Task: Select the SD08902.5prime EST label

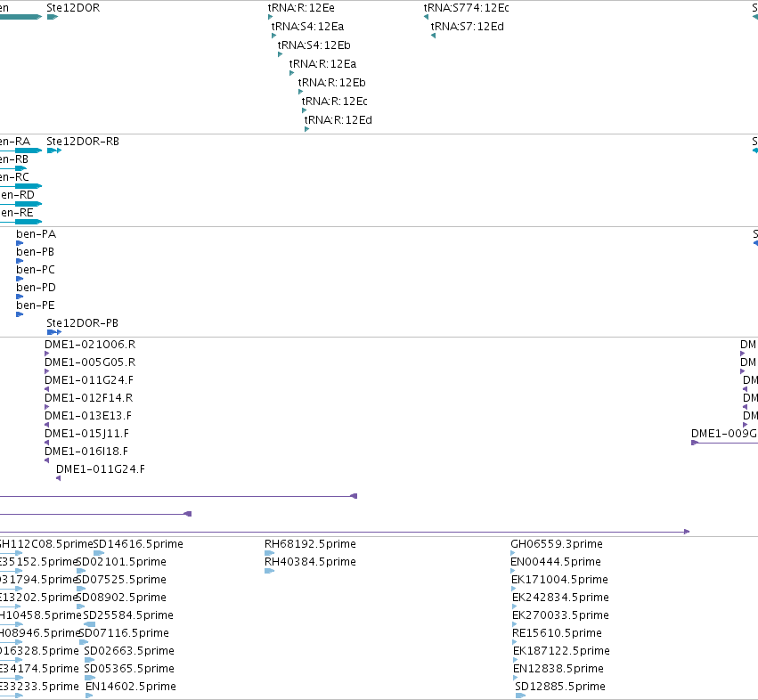Action: pyautogui.click(x=122, y=598)
